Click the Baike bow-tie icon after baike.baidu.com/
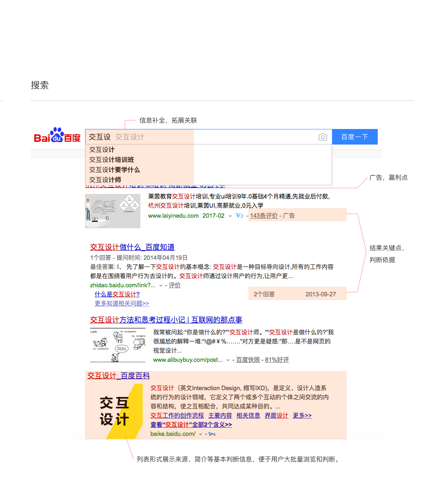Image resolution: width=439 pixels, height=504 pixels. click(212, 434)
